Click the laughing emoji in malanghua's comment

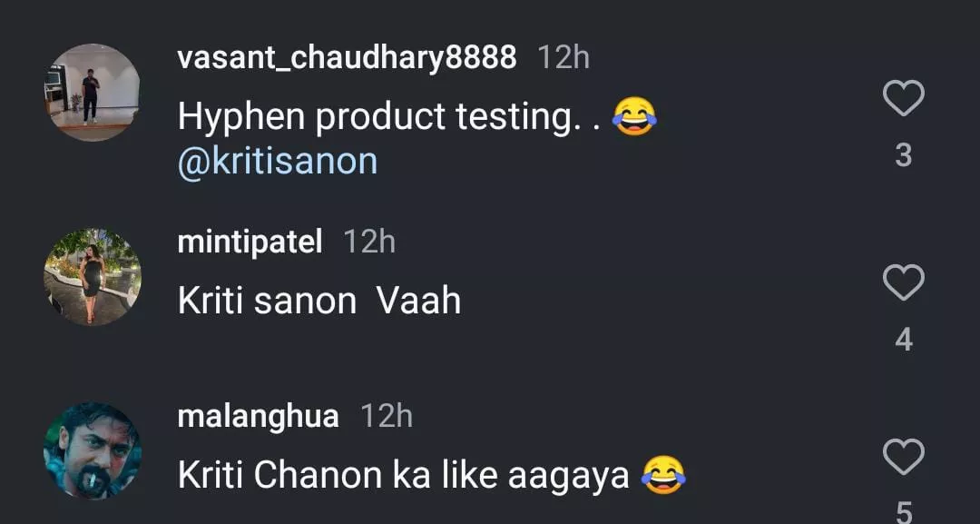(x=663, y=475)
